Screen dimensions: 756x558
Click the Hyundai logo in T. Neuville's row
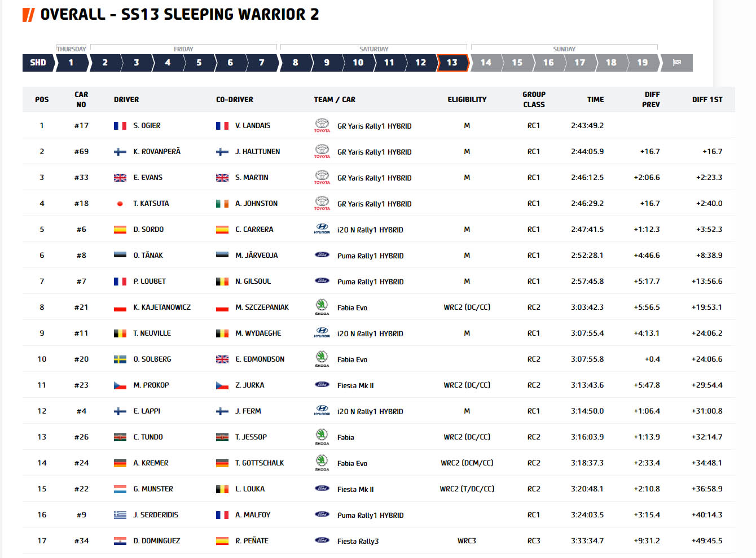(322, 333)
